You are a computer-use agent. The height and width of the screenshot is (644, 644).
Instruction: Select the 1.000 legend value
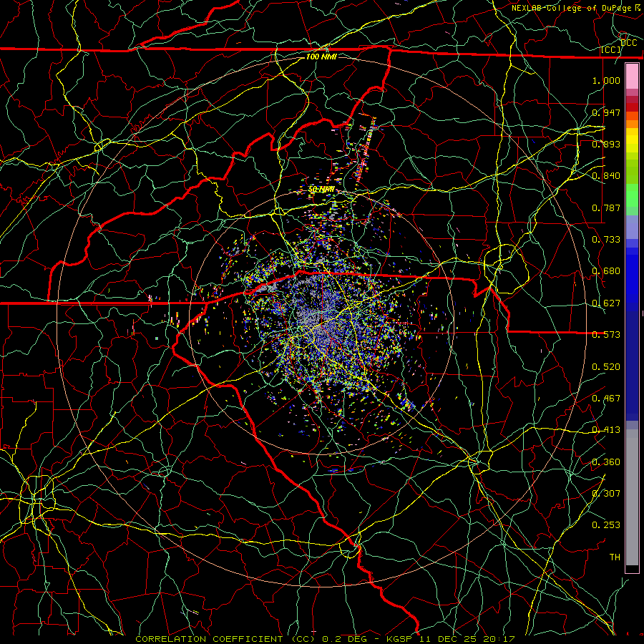click(x=606, y=80)
